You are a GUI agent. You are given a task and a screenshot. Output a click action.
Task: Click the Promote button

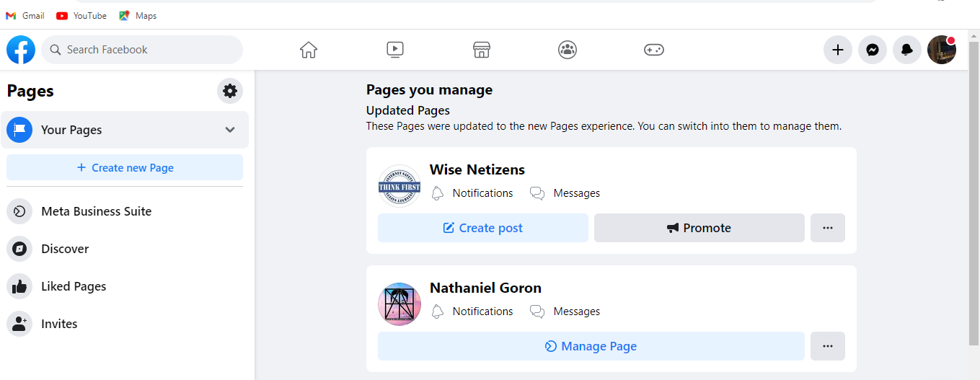tap(699, 228)
